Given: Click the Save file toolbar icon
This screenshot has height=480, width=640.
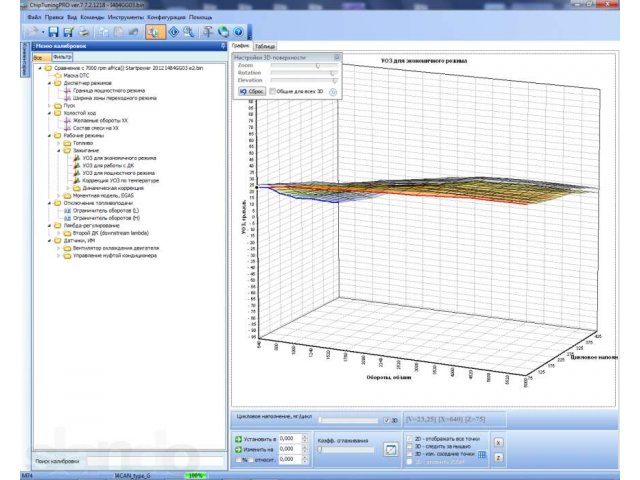Looking at the screenshot, I should pos(55,32).
